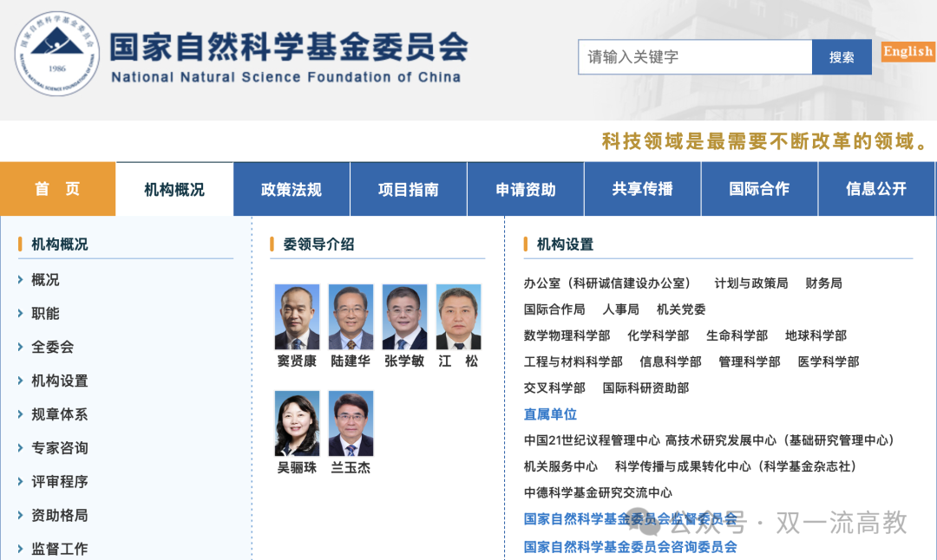Click the NSFC circular logo emblem
The image size is (937, 560).
click(56, 54)
